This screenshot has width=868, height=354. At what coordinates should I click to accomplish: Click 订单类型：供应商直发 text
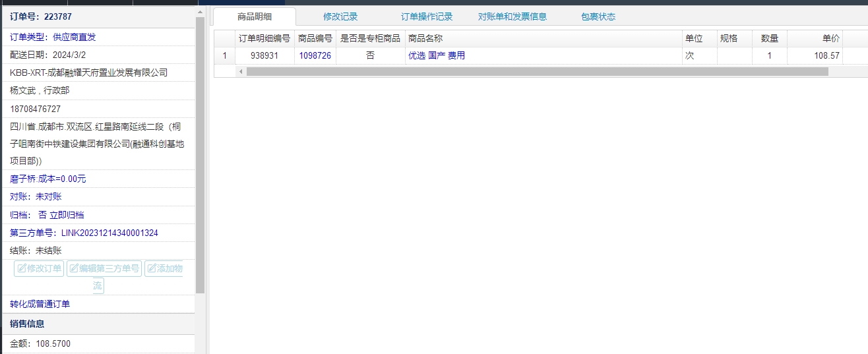(53, 37)
